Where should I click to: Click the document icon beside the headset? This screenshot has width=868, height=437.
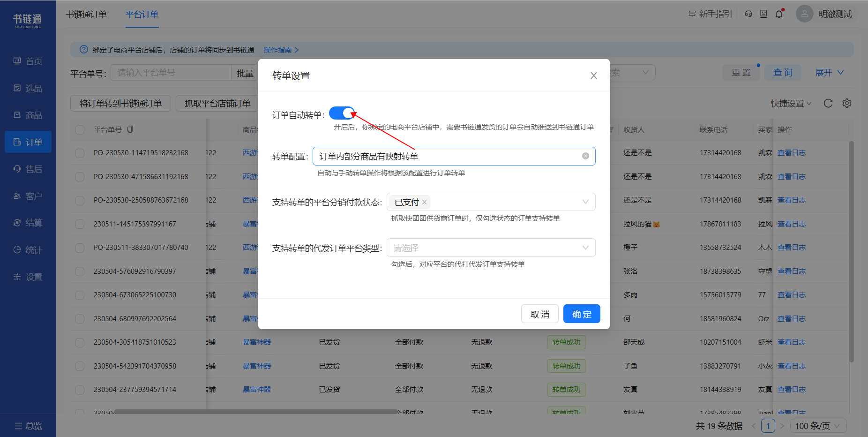click(x=763, y=14)
